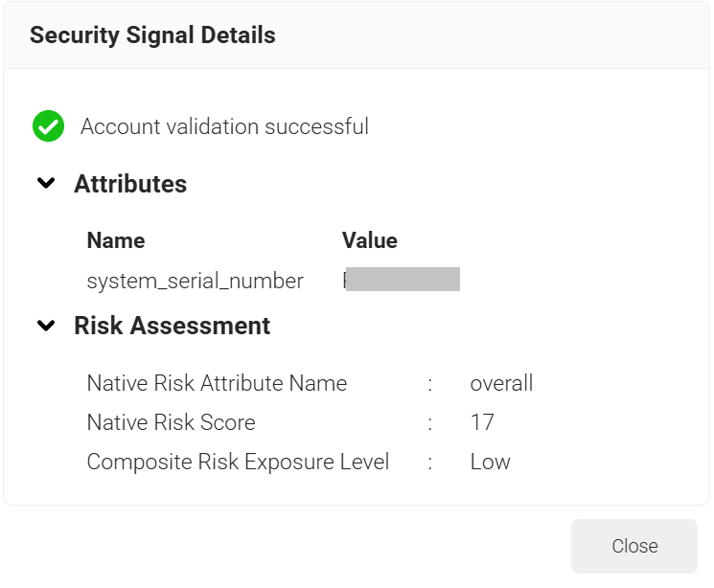Click the Account validation successful message
The image size is (714, 588).
[x=224, y=126]
